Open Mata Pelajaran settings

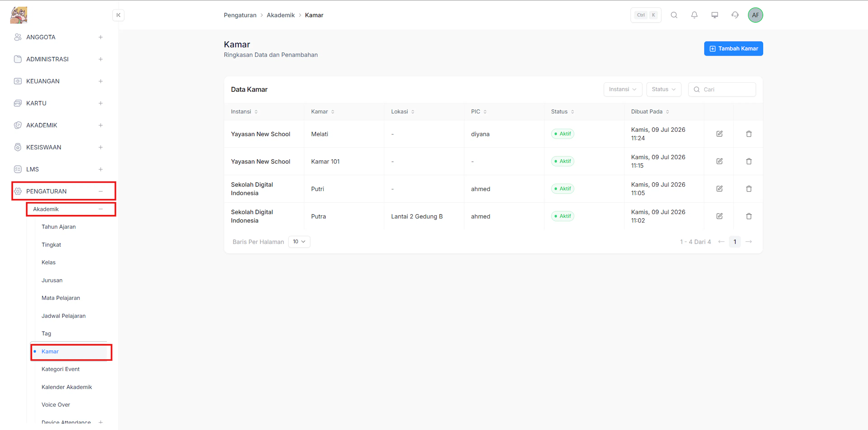coord(61,298)
